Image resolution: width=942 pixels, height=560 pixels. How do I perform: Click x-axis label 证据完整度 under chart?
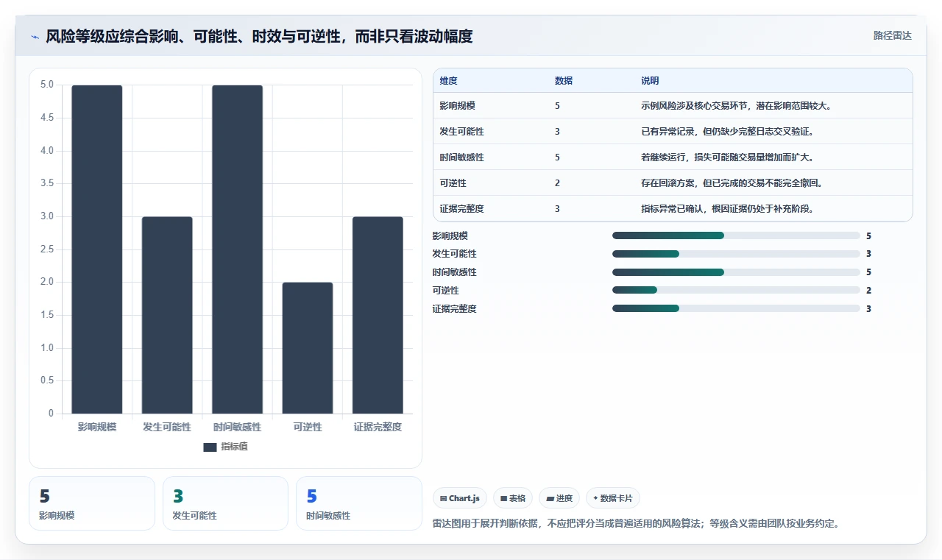coord(378,427)
